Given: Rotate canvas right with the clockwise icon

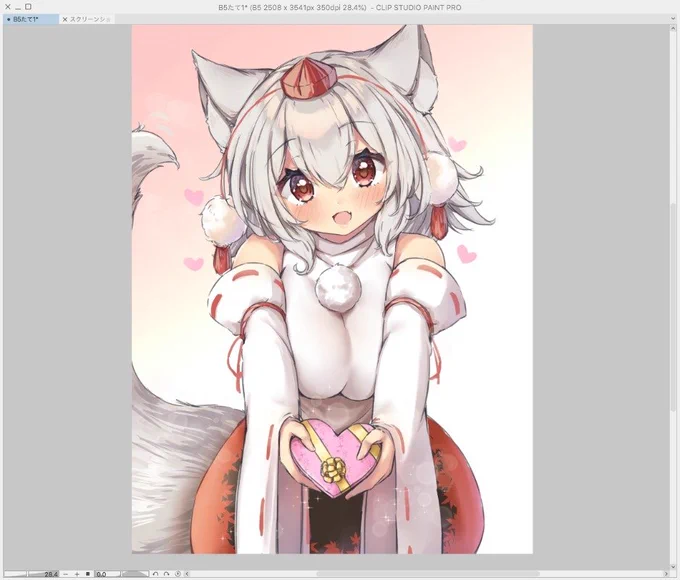Looking at the screenshot, I should (167, 574).
